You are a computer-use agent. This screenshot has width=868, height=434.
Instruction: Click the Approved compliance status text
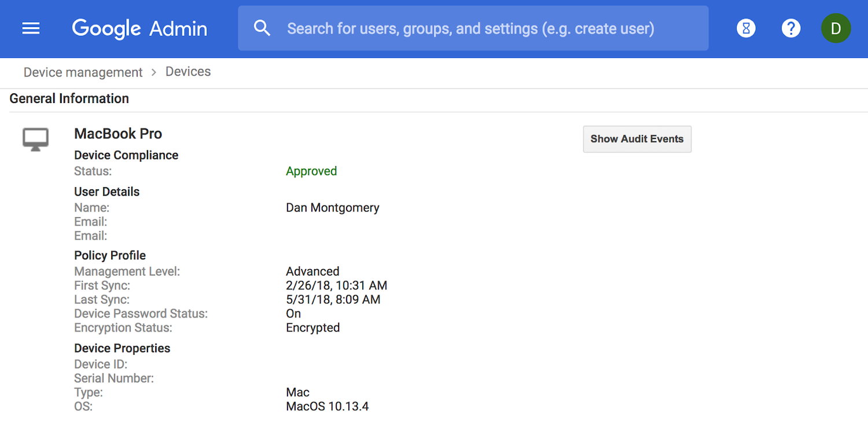[x=311, y=171]
